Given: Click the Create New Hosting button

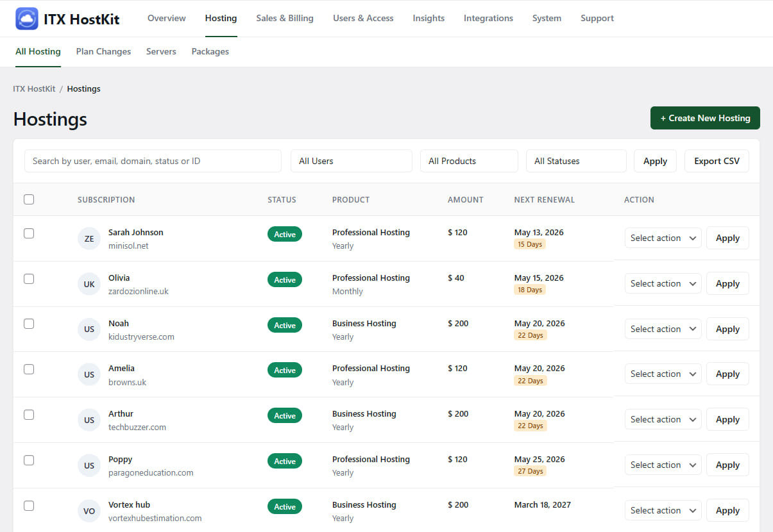Looking at the screenshot, I should click(705, 118).
